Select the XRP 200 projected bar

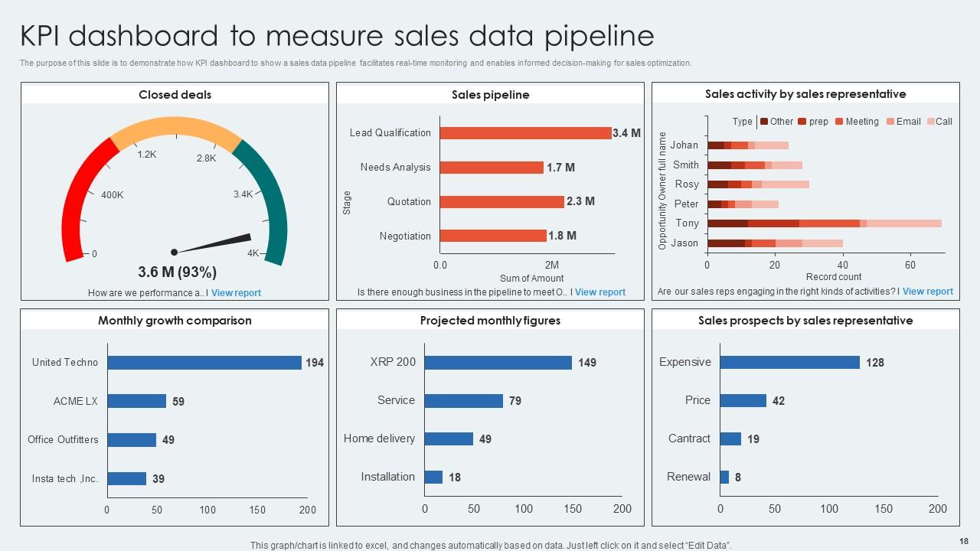498,363
